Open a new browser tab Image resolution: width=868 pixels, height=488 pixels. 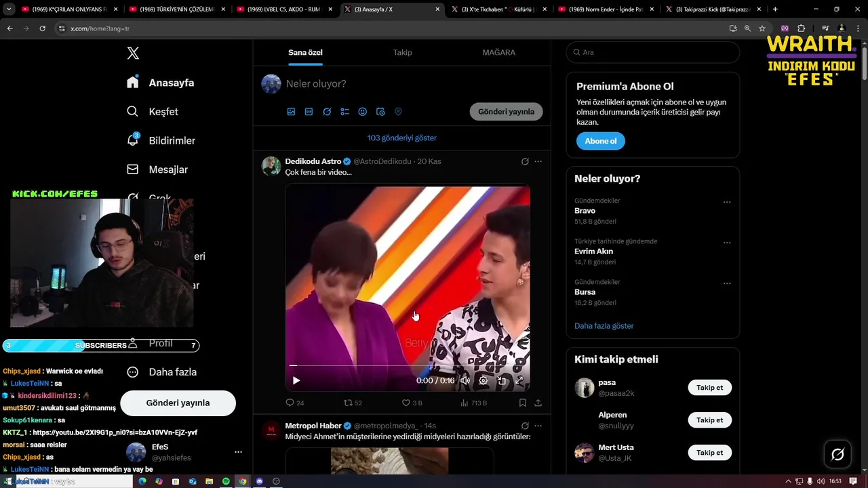pos(775,9)
